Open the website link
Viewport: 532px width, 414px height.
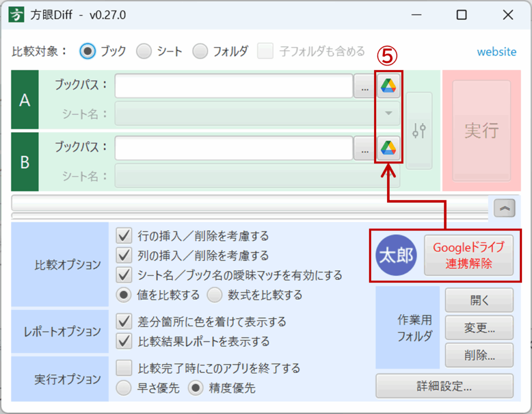(x=497, y=52)
